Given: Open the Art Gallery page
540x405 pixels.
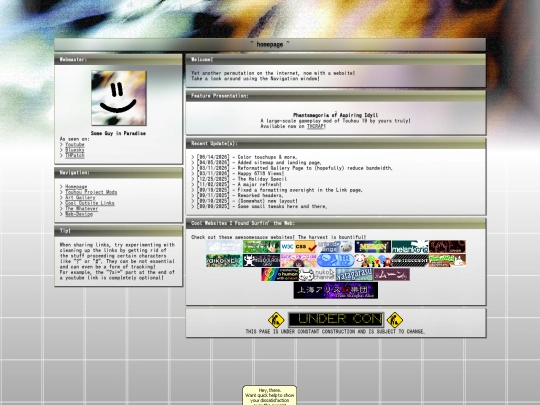Looking at the screenshot, I should pyautogui.click(x=80, y=198).
